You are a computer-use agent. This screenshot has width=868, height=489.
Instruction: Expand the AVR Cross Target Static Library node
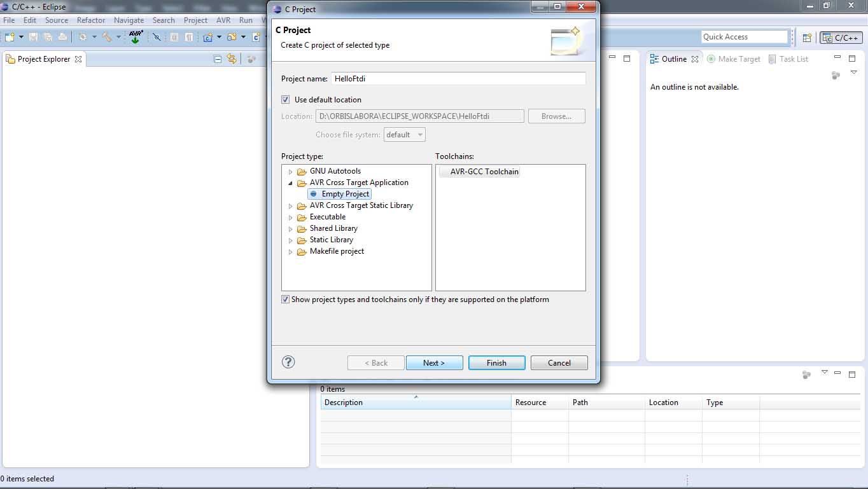[291, 206]
